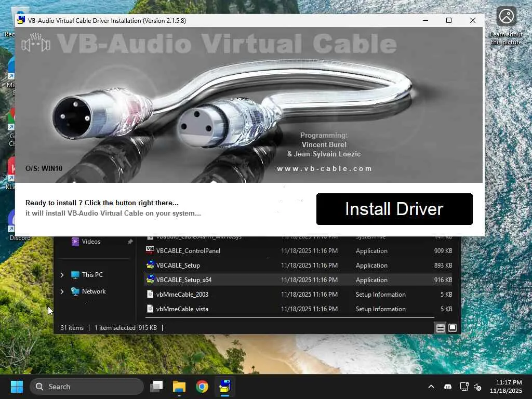Screen dimensions: 532x399
Task: Open Google Chrome from the taskbar
Action: (x=202, y=387)
